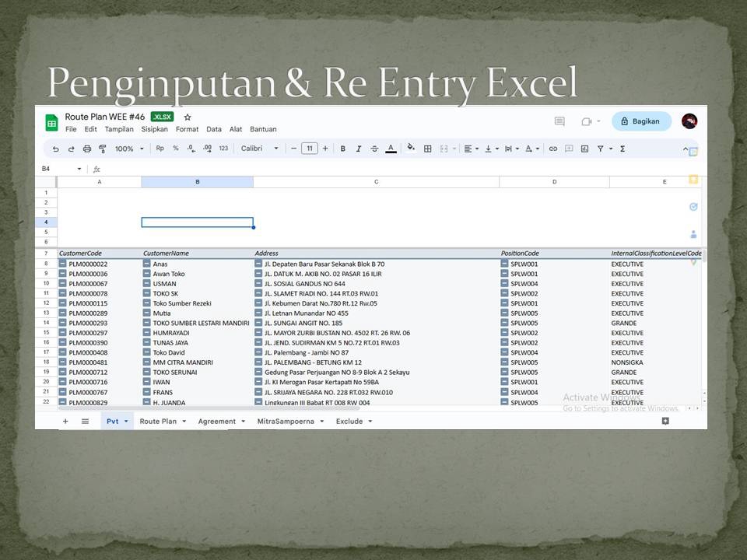The width and height of the screenshot is (747, 560).
Task: Open the functions sigma icon
Action: coord(622,149)
